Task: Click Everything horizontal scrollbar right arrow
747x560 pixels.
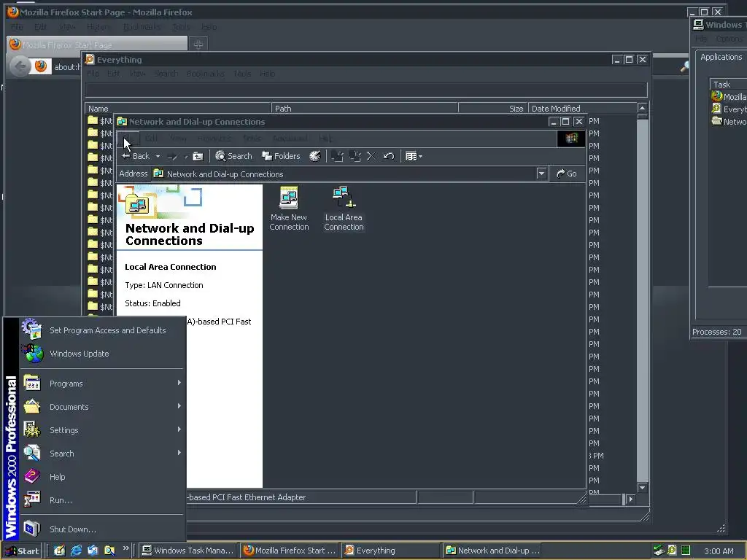Action: [631, 499]
